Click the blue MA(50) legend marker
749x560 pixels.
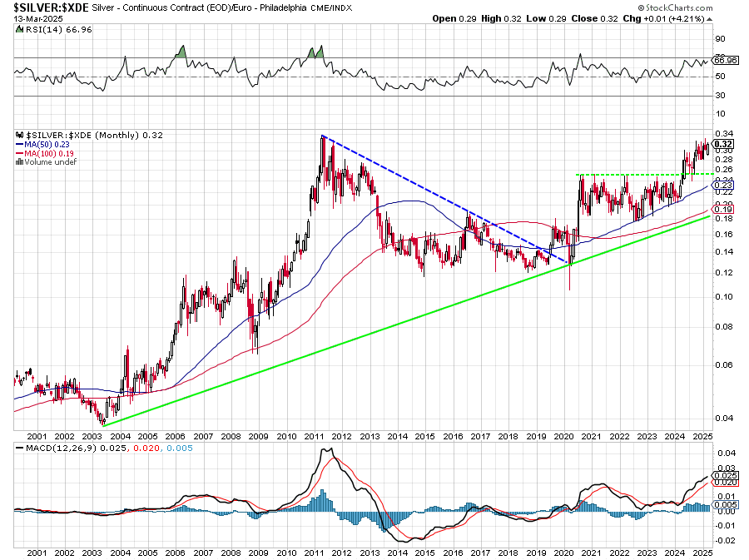point(21,144)
